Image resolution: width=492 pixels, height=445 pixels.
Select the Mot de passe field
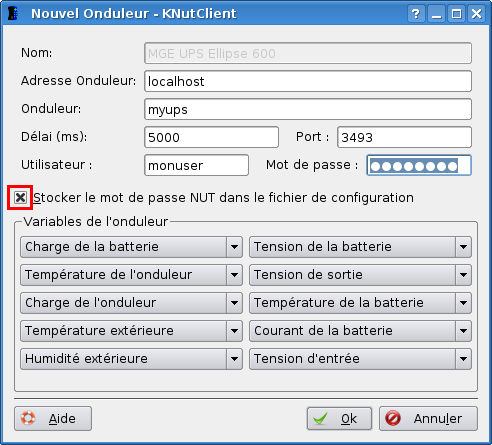click(x=419, y=165)
